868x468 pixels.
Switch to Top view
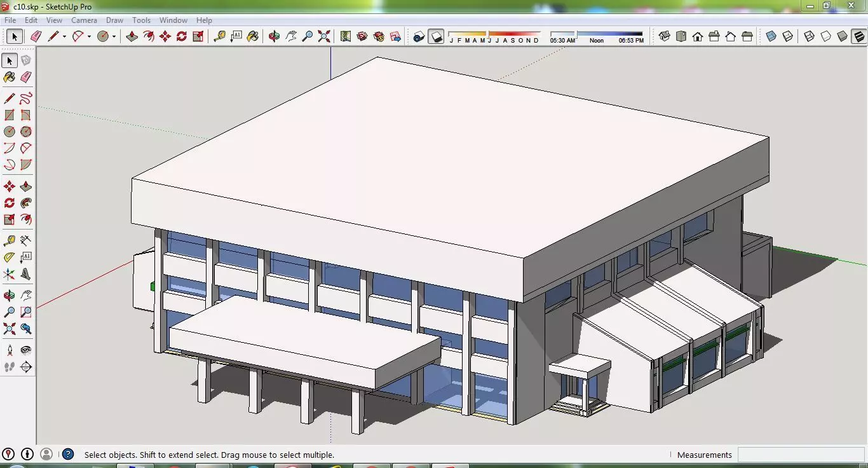pos(681,36)
